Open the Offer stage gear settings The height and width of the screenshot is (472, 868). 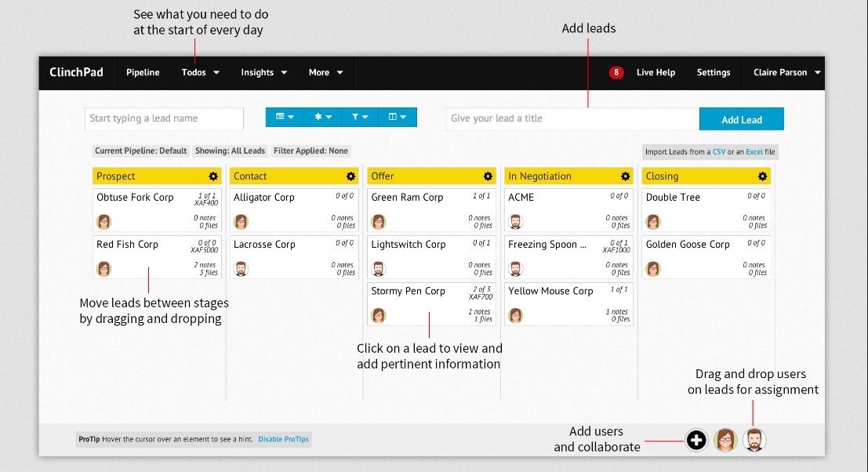[488, 176]
